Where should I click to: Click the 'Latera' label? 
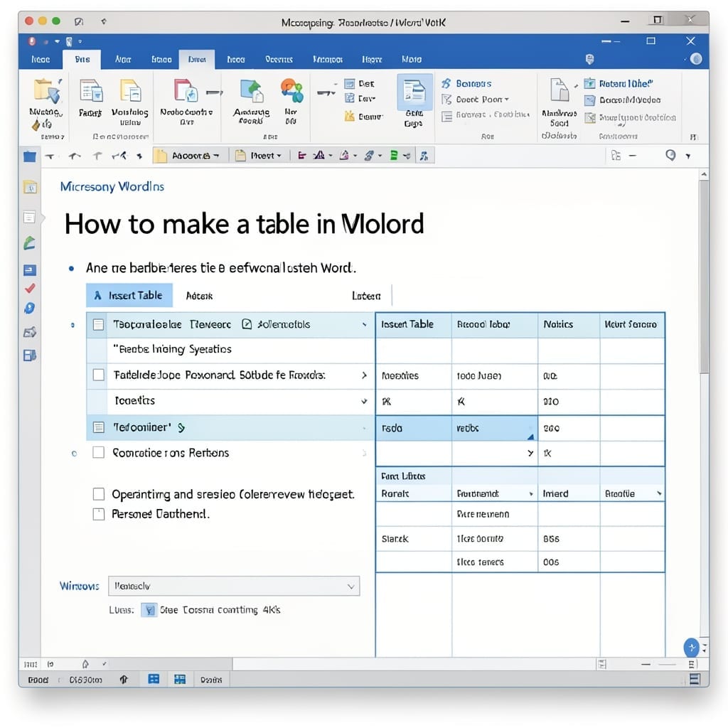point(366,296)
